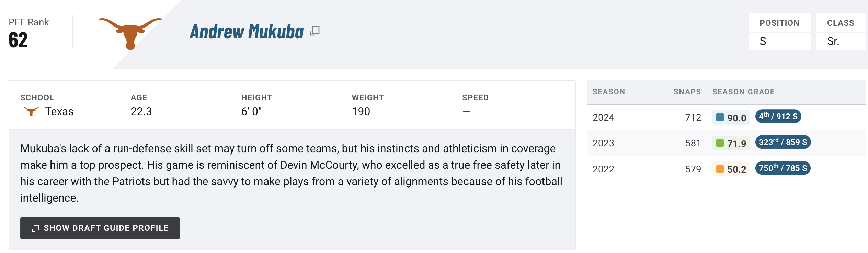The image size is (868, 253).
Task: Click the orange 50.2 grade color square
Action: 720,169
